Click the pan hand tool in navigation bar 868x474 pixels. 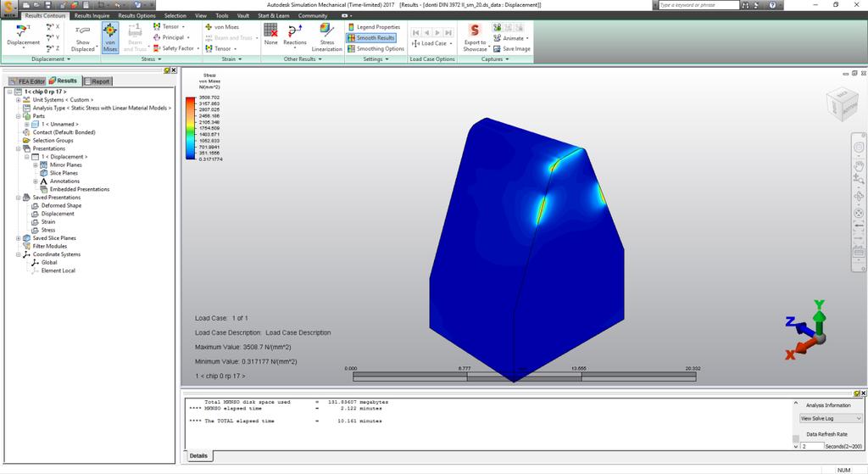pyautogui.click(x=859, y=165)
